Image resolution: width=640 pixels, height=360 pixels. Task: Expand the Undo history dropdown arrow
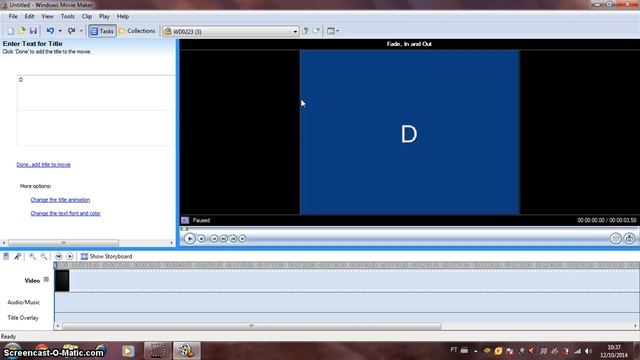(60, 31)
